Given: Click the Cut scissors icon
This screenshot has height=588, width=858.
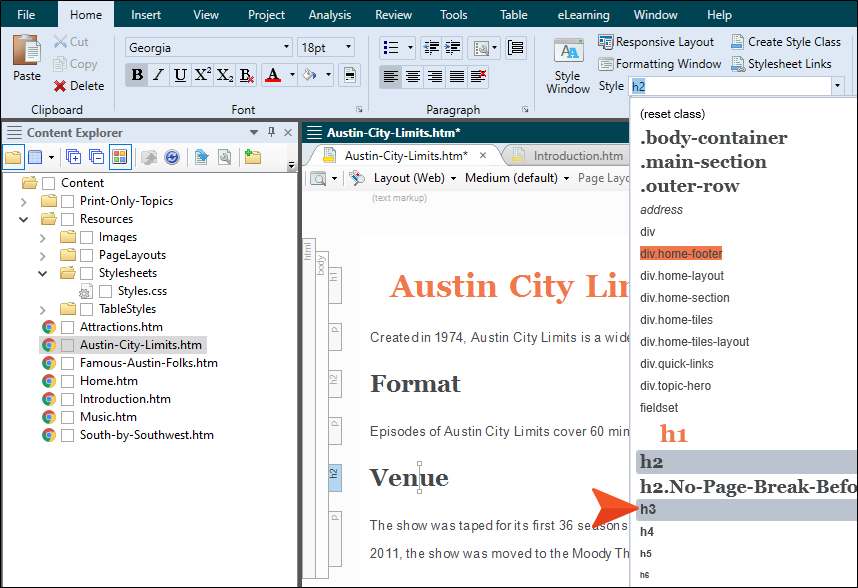Looking at the screenshot, I should pyautogui.click(x=60, y=42).
